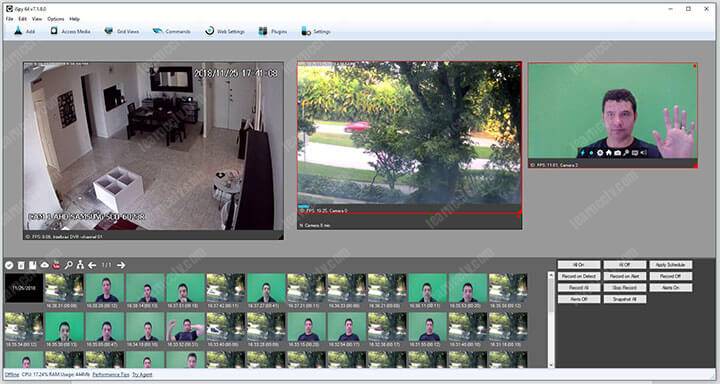Open Grid Views from the toolbar
Image resolution: width=720 pixels, height=384 pixels.
point(122,31)
